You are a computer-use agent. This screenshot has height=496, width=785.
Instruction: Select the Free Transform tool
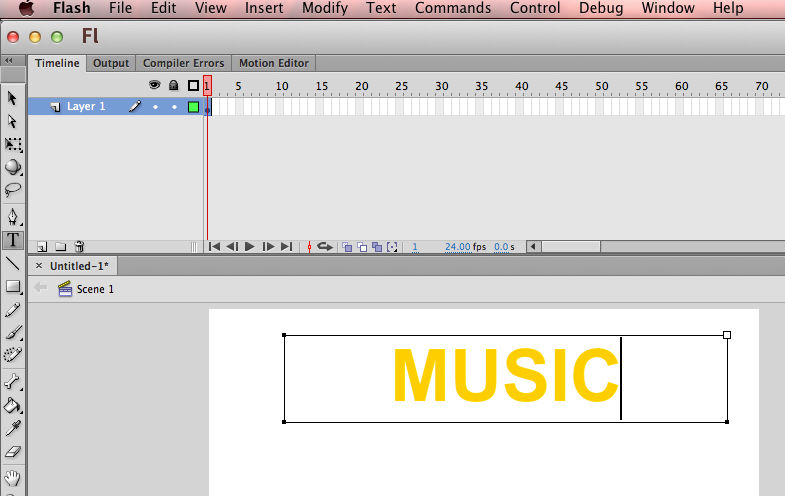tap(13, 145)
